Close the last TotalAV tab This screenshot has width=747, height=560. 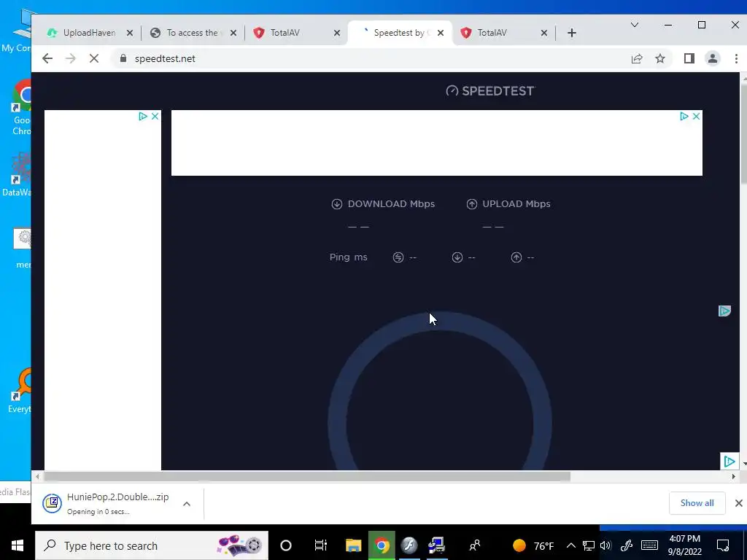544,33
